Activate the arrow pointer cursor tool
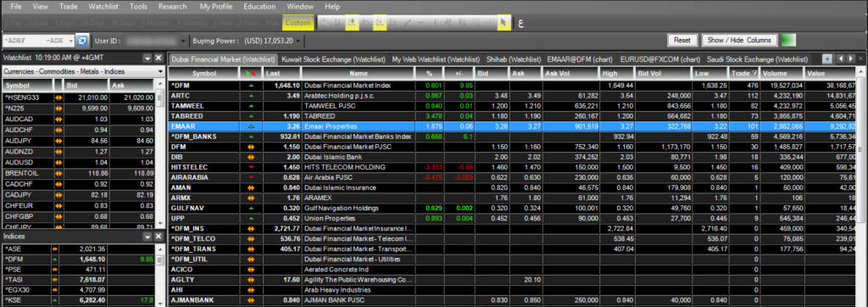 (x=504, y=22)
